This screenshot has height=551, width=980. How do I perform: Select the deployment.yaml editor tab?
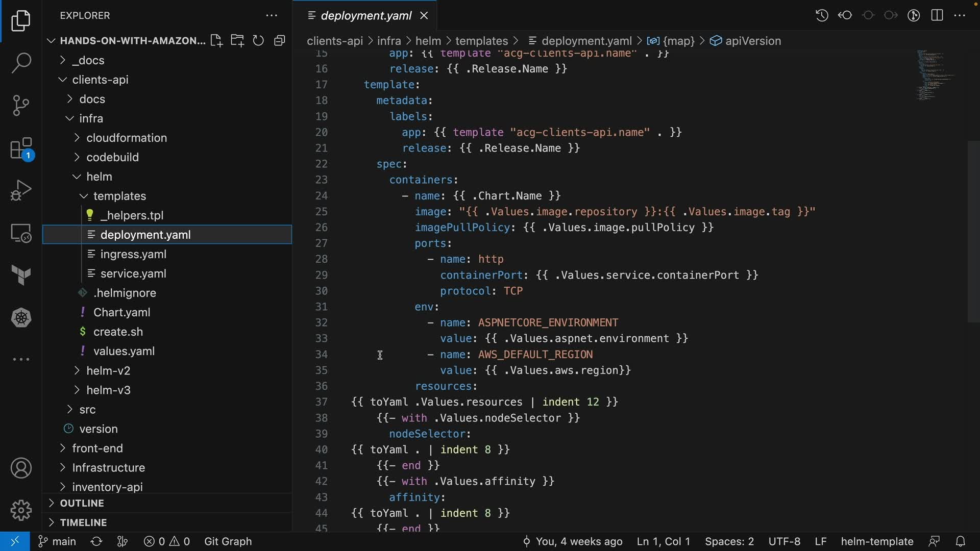[x=366, y=16]
